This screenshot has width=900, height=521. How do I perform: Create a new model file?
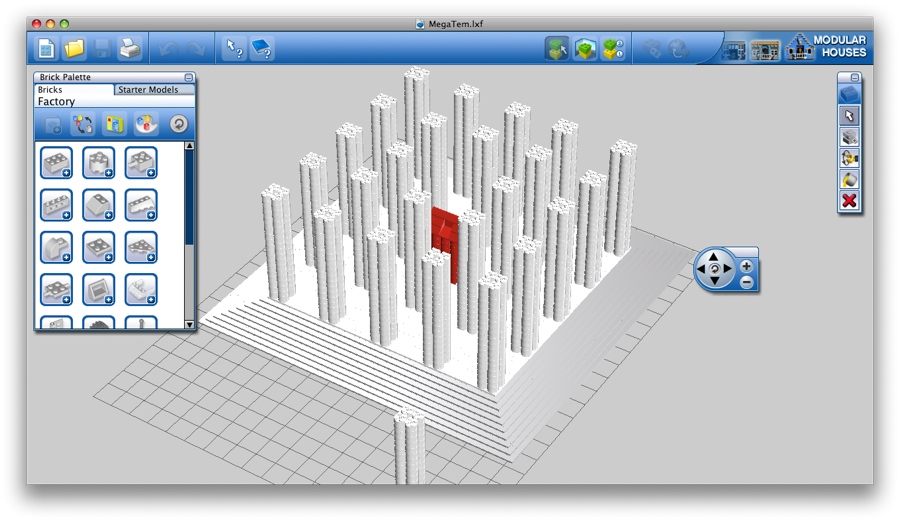click(x=46, y=49)
